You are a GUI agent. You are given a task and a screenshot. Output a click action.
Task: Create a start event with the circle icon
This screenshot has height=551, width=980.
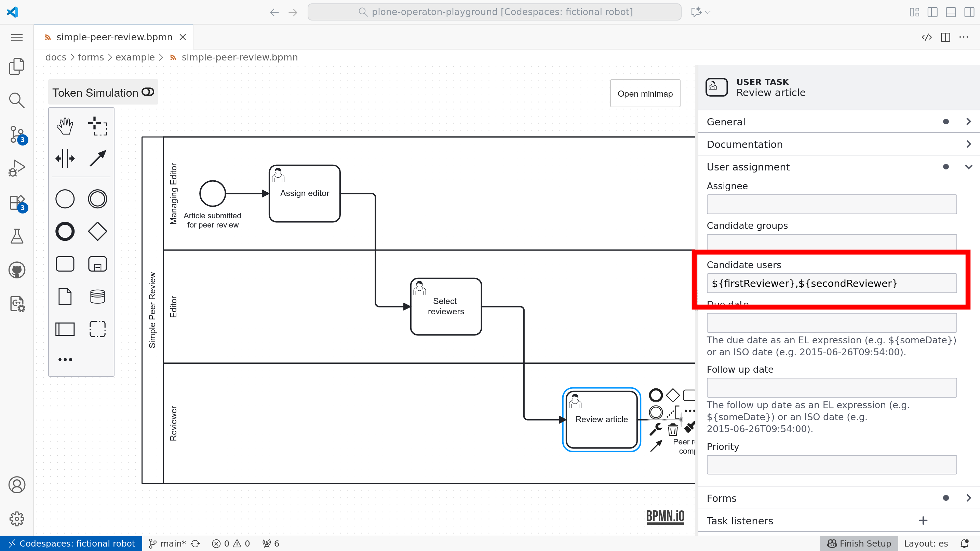65,198
